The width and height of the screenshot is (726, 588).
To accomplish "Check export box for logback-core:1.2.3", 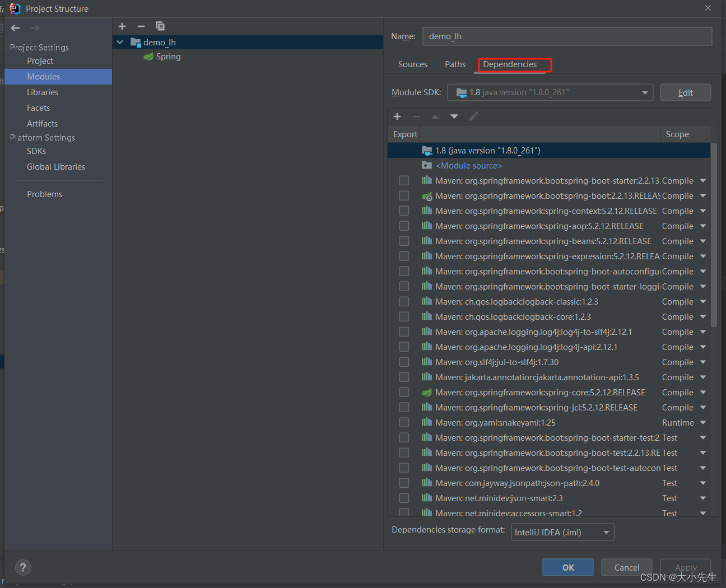I will point(404,316).
